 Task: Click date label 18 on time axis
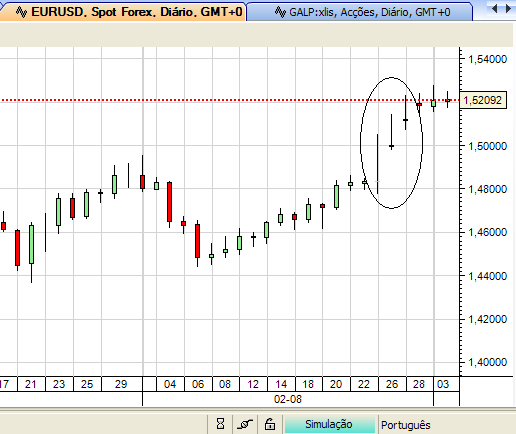pyautogui.click(x=308, y=384)
